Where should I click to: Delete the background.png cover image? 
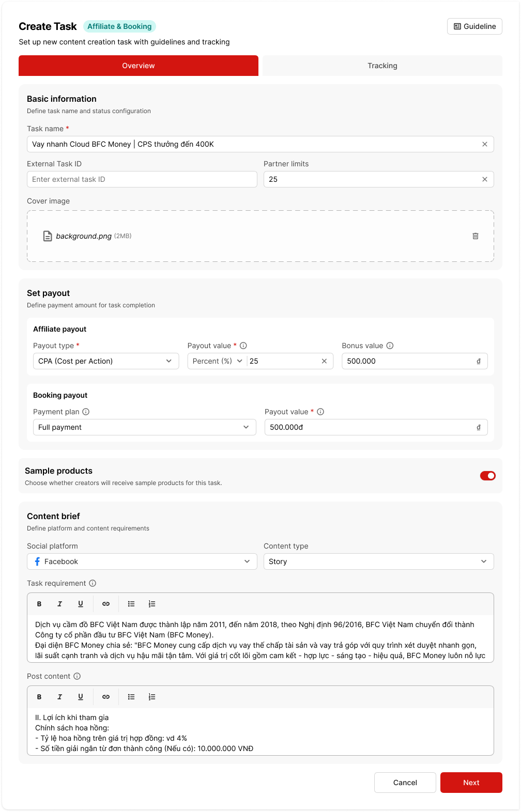475,236
